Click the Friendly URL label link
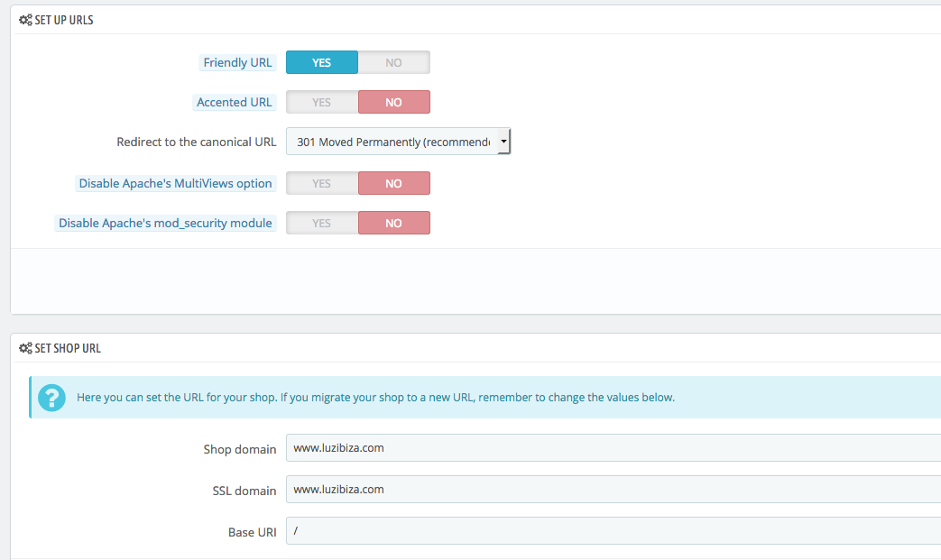 tap(237, 62)
